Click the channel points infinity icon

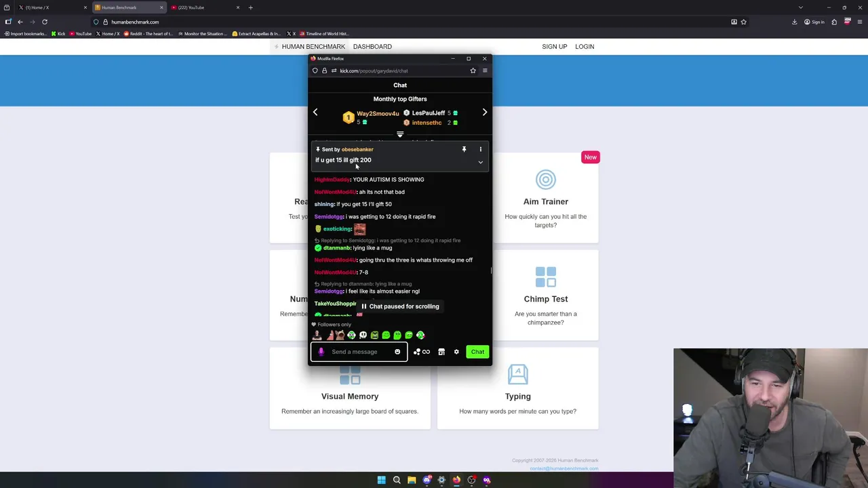(x=426, y=352)
